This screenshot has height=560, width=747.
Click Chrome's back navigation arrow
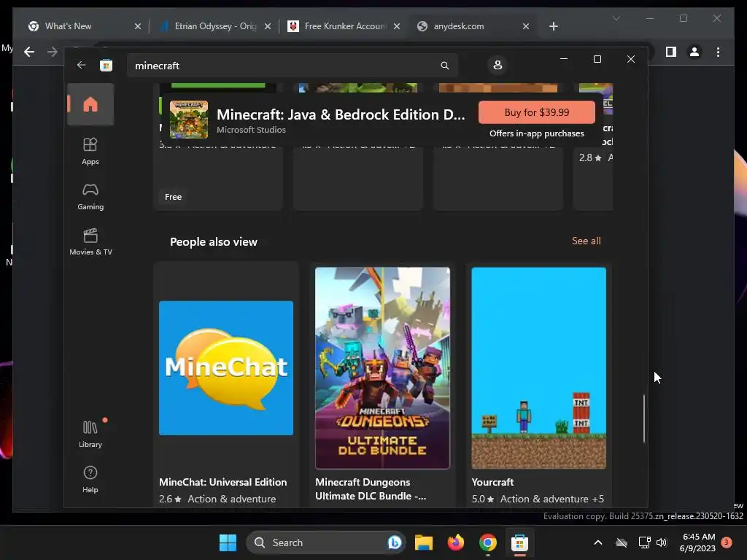click(x=29, y=52)
